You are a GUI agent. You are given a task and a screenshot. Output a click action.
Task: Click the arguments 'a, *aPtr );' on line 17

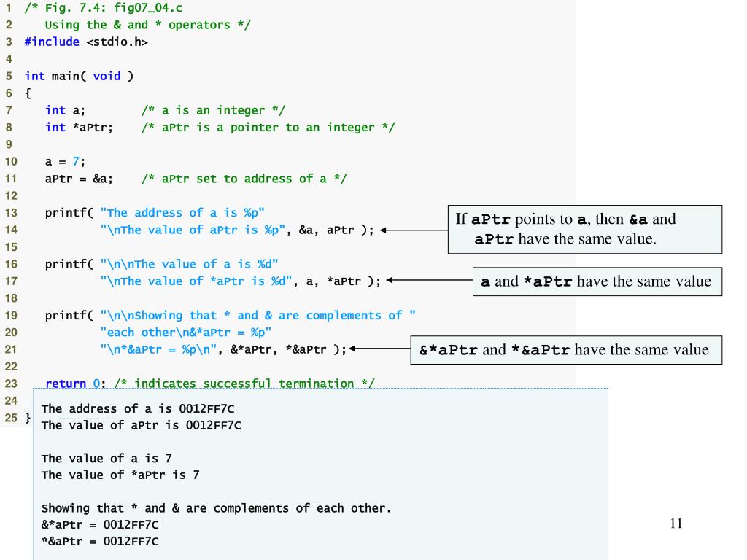(x=344, y=281)
